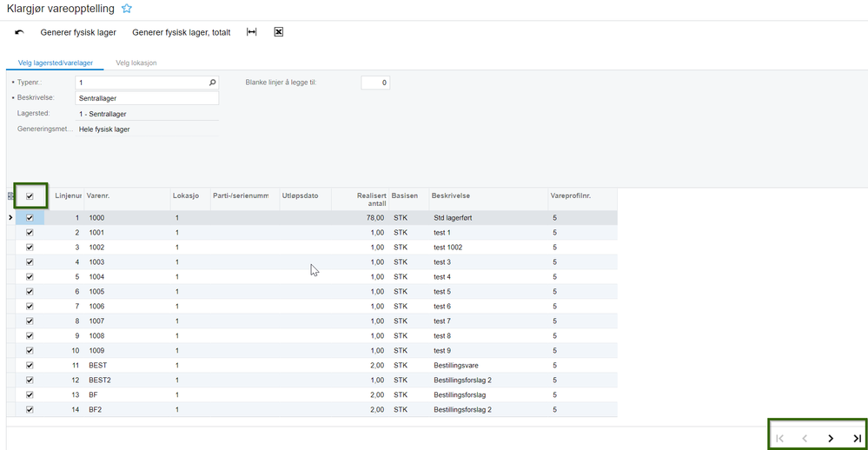This screenshot has height=450, width=868.
Task: Select row indicator arrow for line 1
Action: 10,217
